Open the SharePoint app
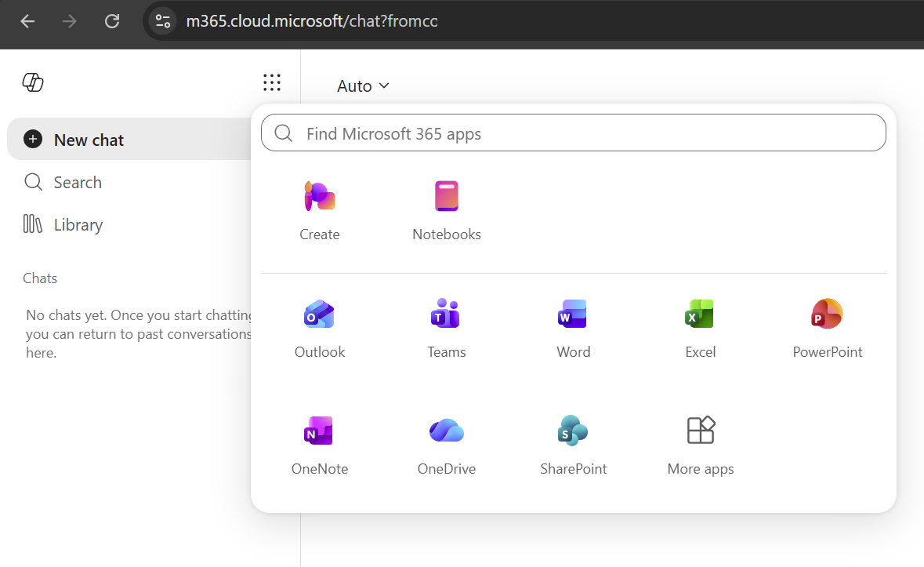 click(x=573, y=445)
